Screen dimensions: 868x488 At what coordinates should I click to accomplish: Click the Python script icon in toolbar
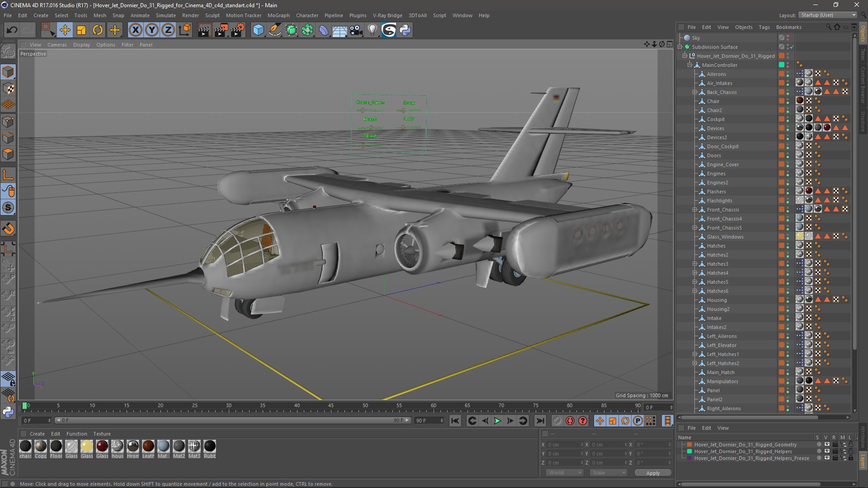click(x=405, y=30)
